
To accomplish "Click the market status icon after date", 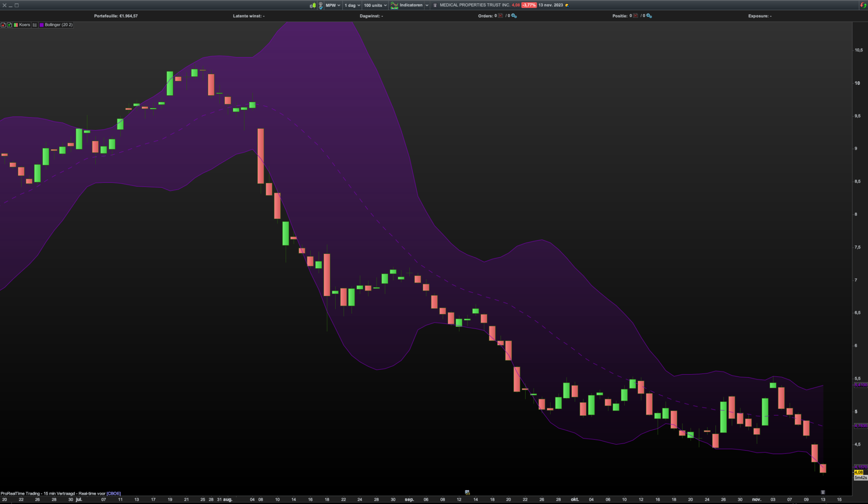I will pyautogui.click(x=567, y=6).
